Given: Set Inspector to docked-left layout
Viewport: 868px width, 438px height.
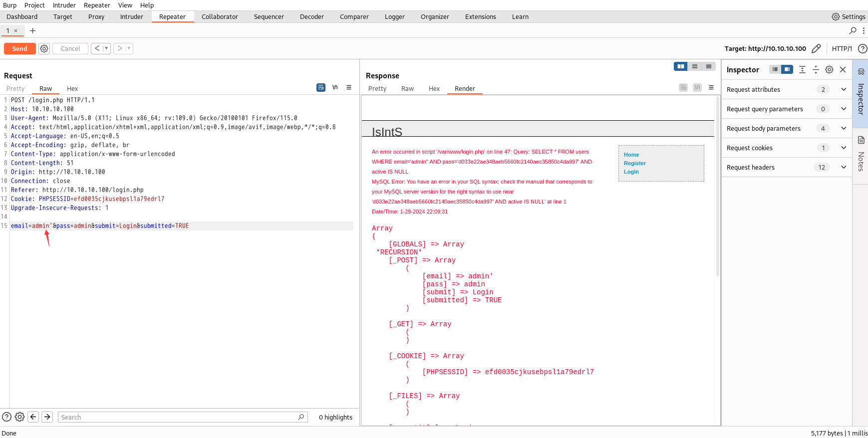Looking at the screenshot, I should pyautogui.click(x=775, y=69).
